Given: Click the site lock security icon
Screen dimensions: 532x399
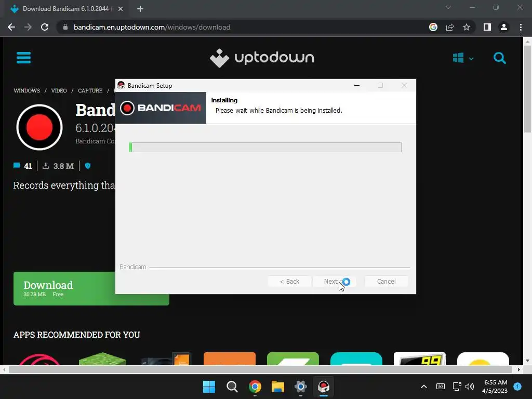Looking at the screenshot, I should pyautogui.click(x=65, y=27).
